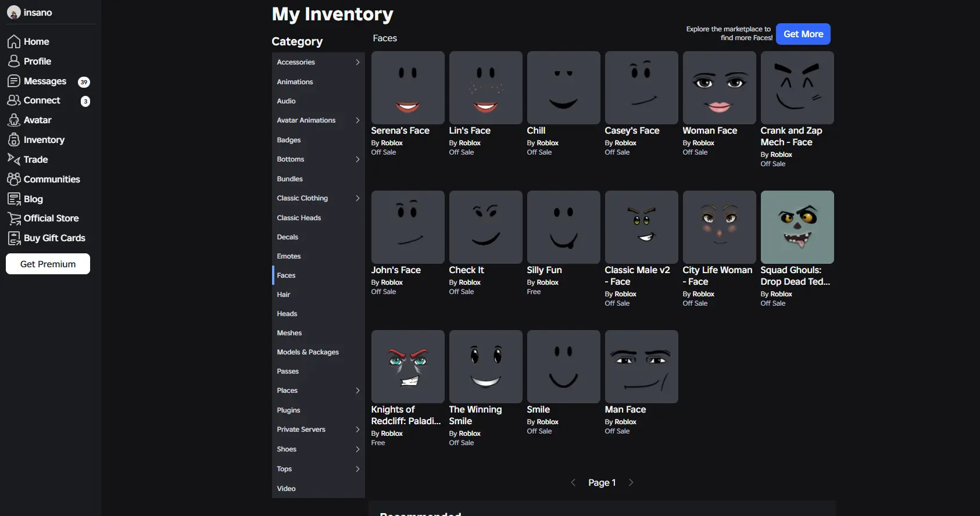Click the Get Premium button
Viewport: 980px width, 516px height.
pyautogui.click(x=48, y=264)
